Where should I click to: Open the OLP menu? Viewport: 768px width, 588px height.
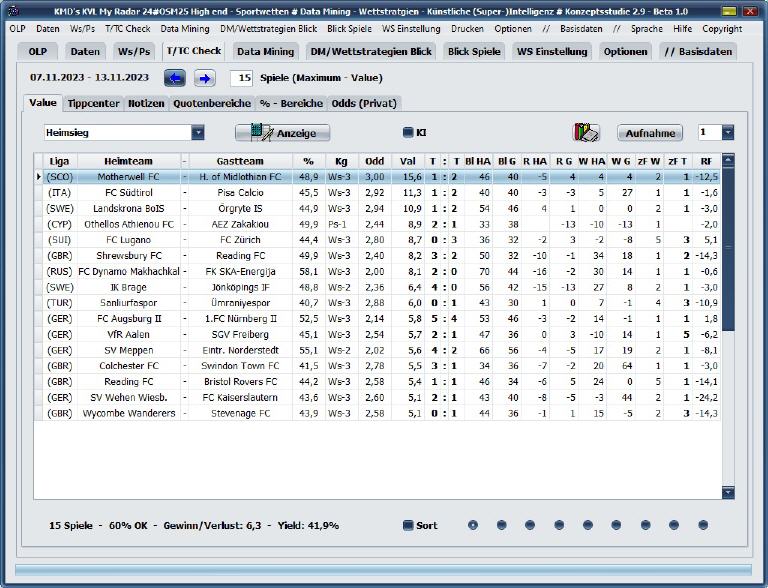pos(17,29)
